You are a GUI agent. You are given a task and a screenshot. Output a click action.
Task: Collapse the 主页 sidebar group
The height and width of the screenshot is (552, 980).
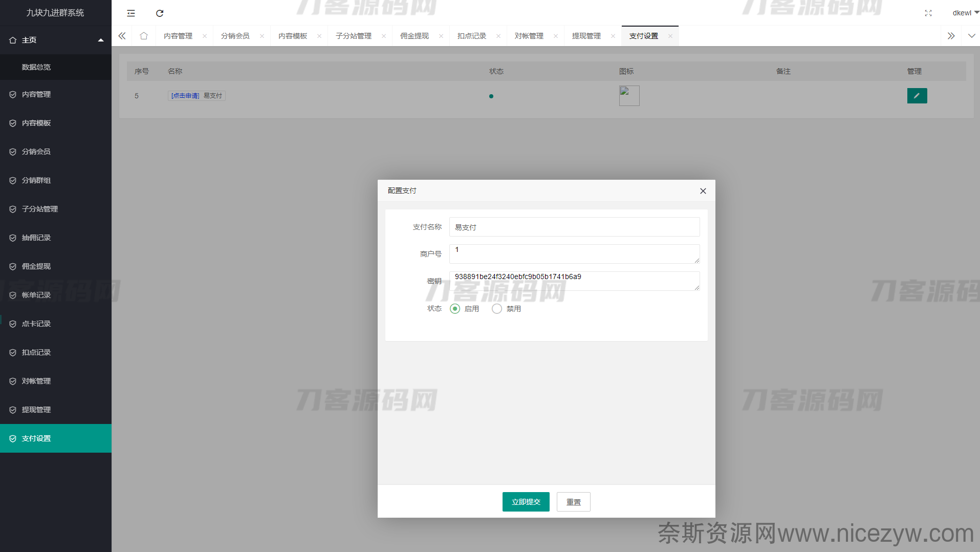[56, 40]
